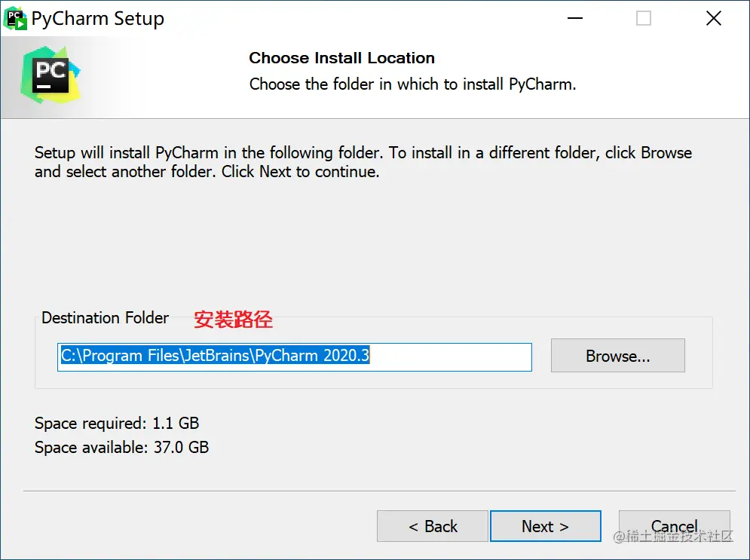This screenshot has height=560, width=750.
Task: Click the large PyCharm logo in the header
Action: tap(51, 75)
